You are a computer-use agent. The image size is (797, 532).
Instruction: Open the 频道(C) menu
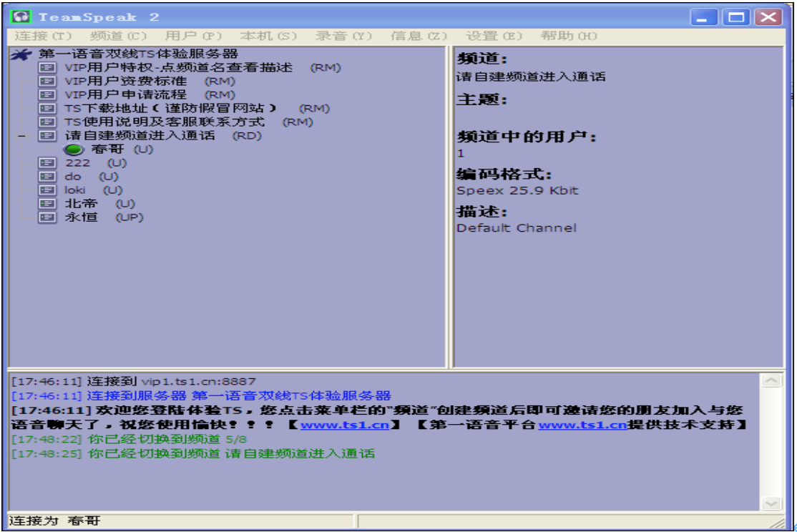point(119,36)
